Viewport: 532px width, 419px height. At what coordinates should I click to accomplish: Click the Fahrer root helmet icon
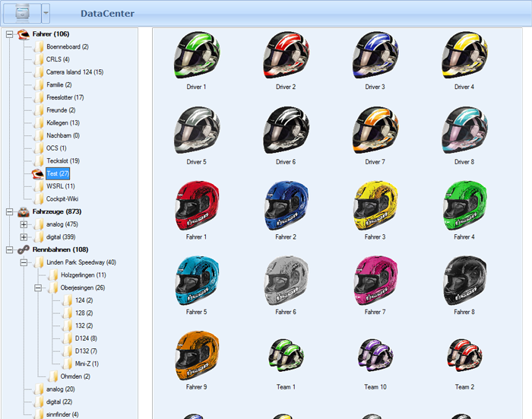tap(24, 34)
